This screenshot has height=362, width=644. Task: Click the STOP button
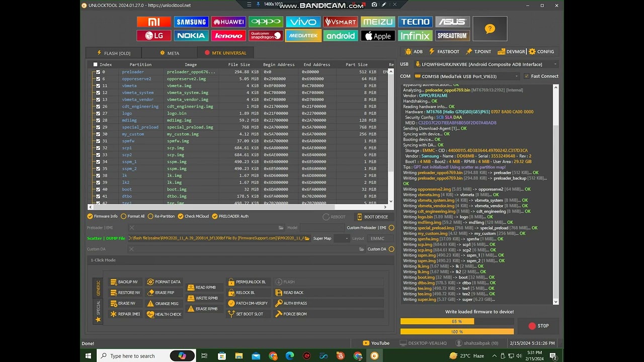(538, 326)
